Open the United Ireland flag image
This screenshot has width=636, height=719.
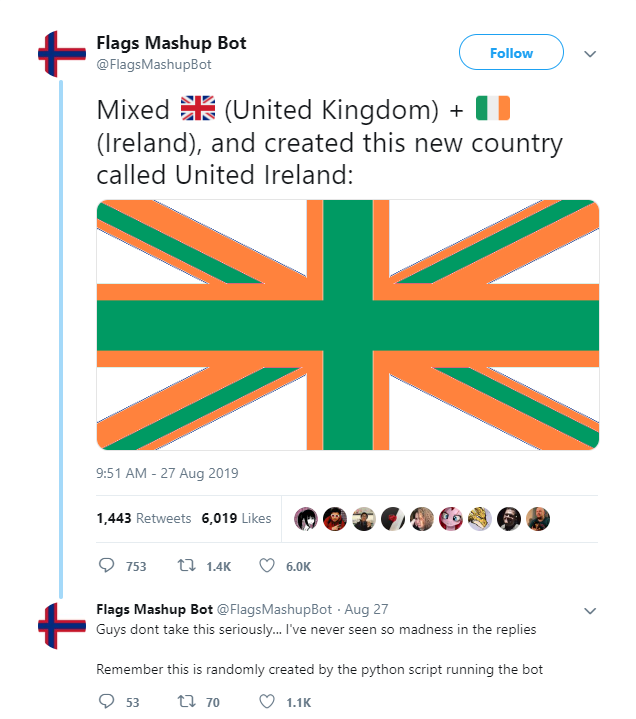[348, 325]
